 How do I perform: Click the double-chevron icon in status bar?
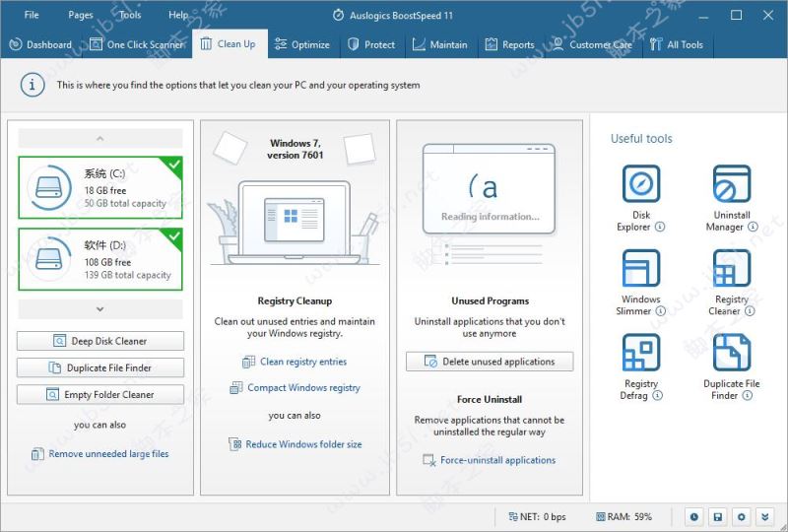pyautogui.click(x=765, y=517)
